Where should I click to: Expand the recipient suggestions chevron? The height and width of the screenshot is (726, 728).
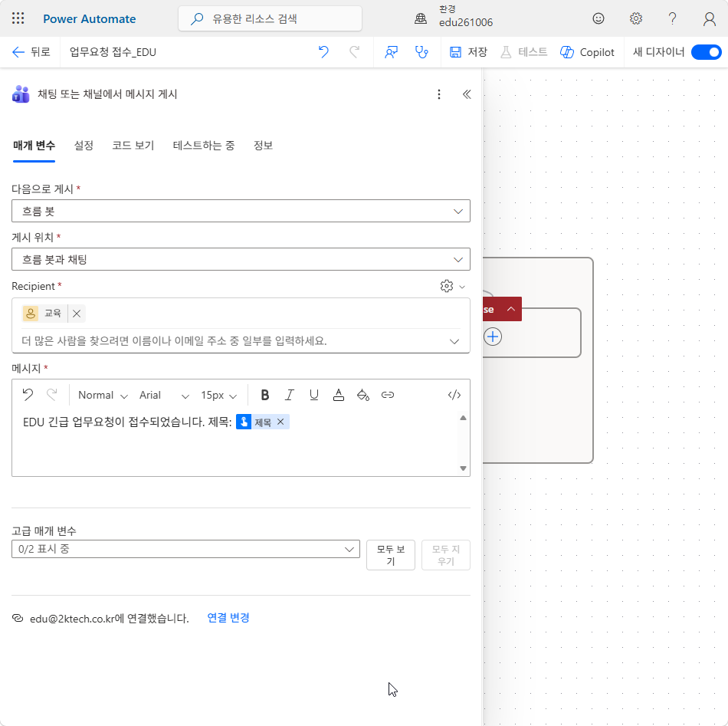[x=454, y=341]
